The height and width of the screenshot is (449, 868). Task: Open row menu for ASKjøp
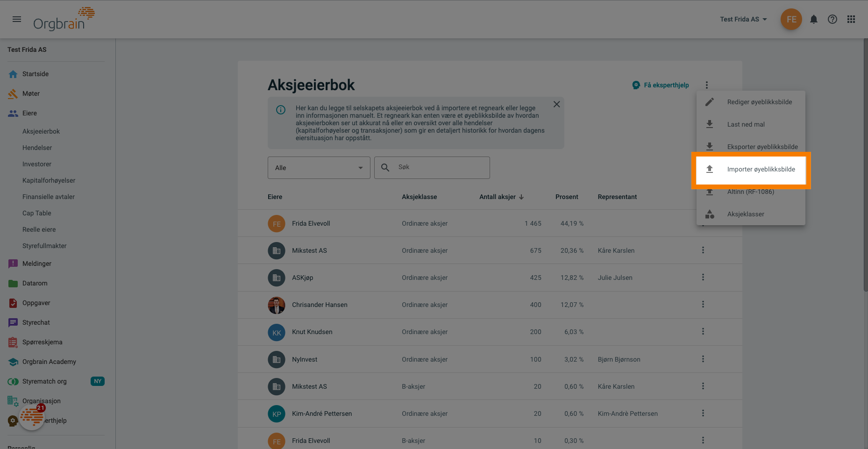click(703, 277)
